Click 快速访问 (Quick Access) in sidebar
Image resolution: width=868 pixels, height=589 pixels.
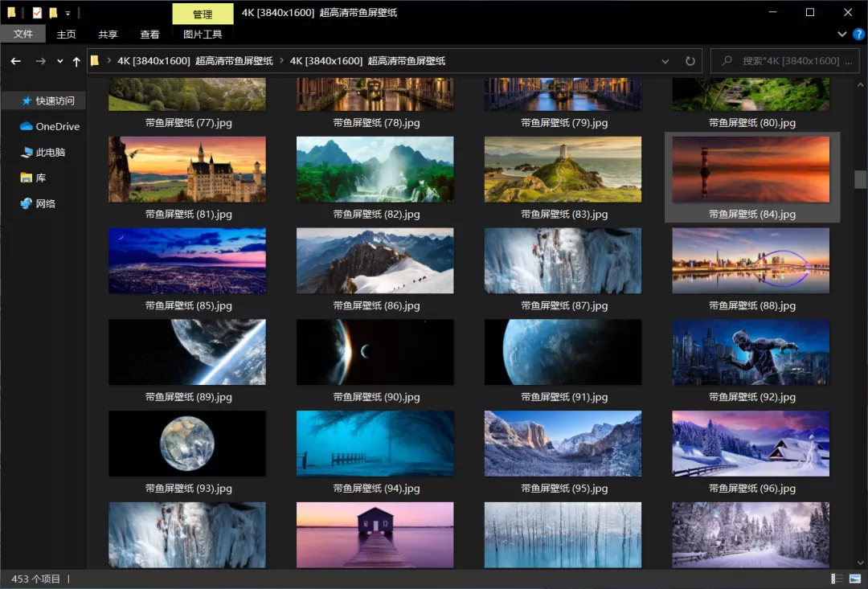[55, 100]
